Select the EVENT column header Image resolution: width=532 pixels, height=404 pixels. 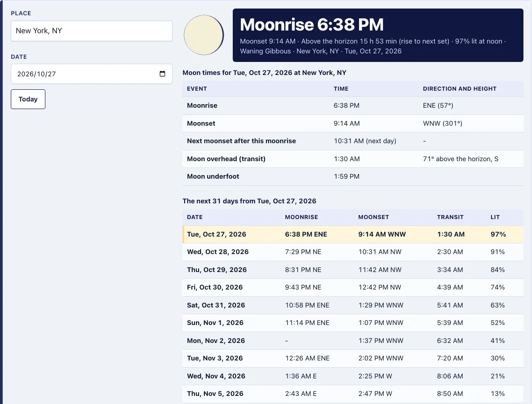(x=197, y=89)
